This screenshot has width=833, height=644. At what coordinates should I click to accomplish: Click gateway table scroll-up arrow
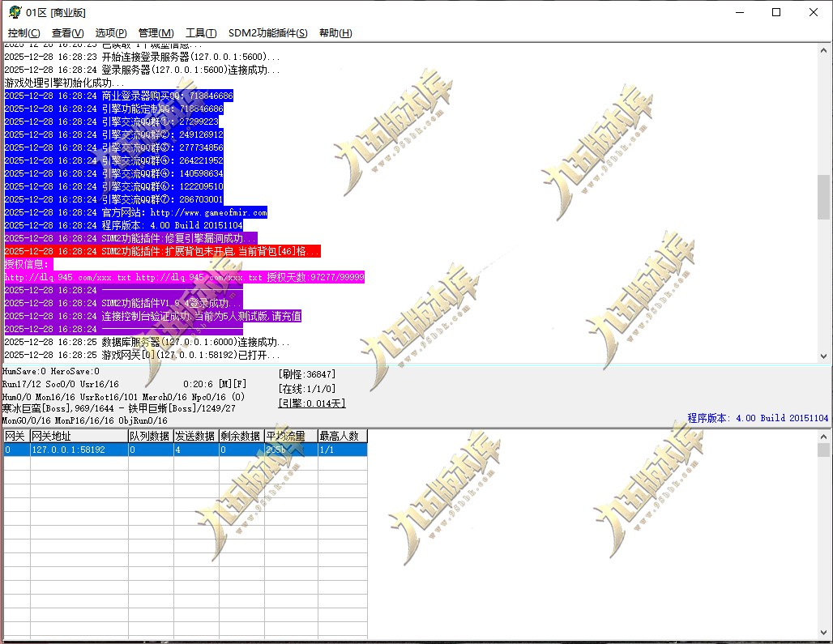pyautogui.click(x=823, y=437)
